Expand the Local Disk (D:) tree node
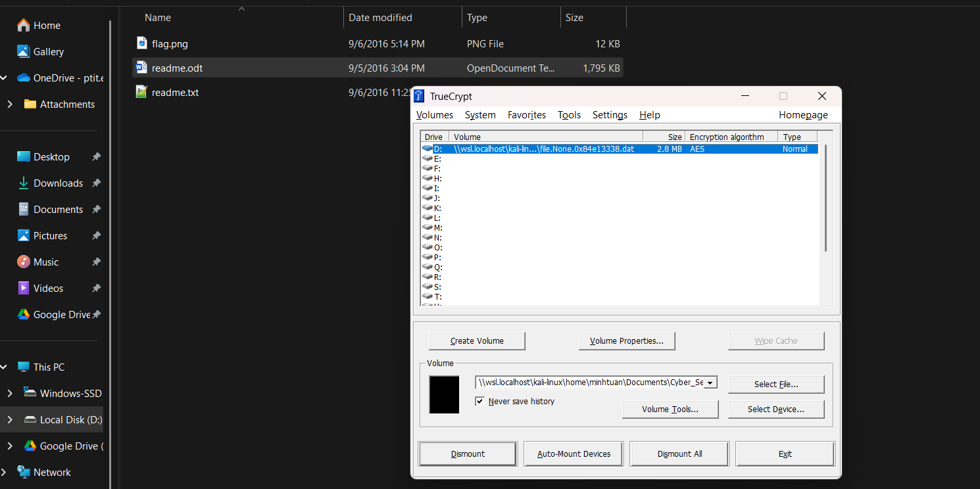 tap(9, 419)
